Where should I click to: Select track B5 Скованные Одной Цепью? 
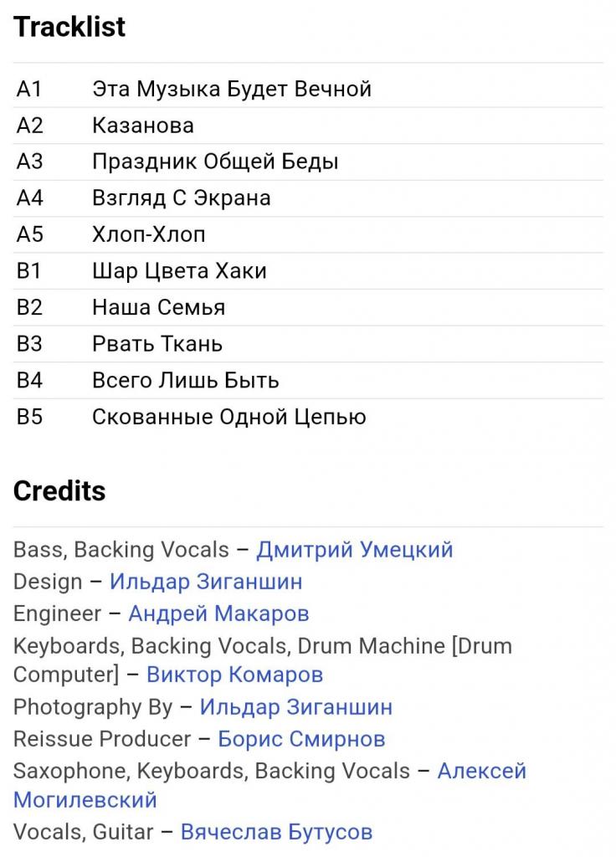click(x=308, y=417)
